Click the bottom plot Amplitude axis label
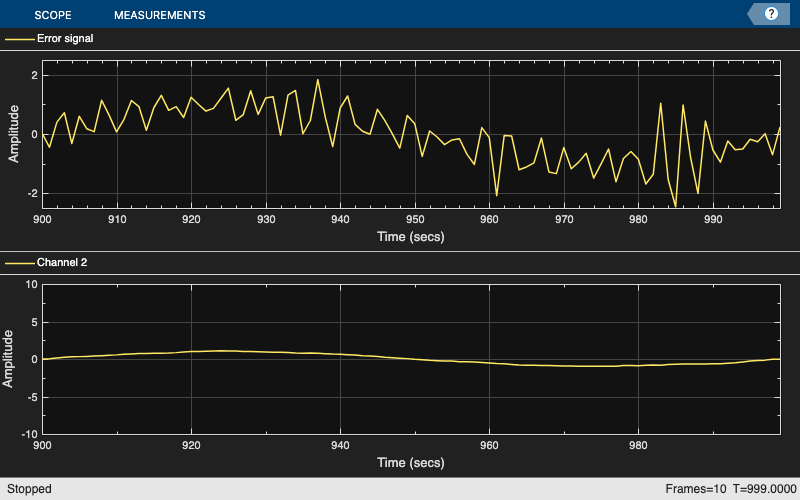The height and width of the screenshot is (500, 800). coord(8,359)
